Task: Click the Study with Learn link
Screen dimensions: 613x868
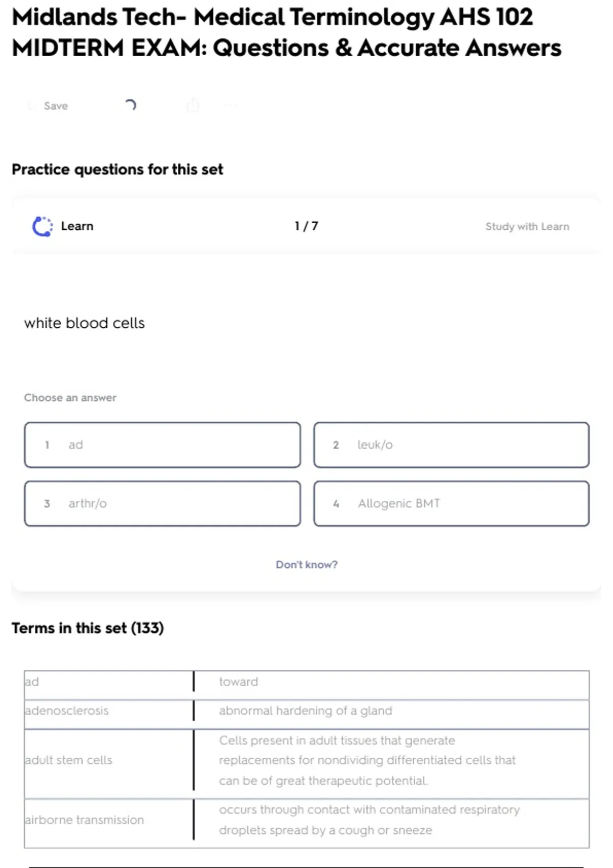Action: click(527, 226)
